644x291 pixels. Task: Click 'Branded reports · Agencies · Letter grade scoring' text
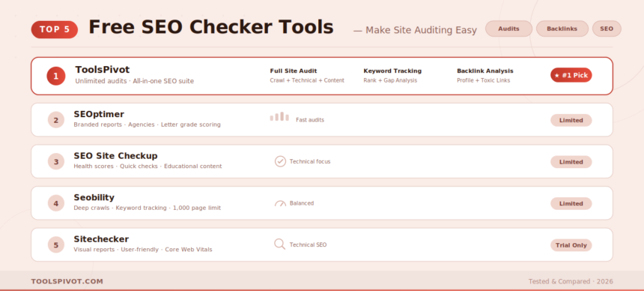[x=147, y=124]
